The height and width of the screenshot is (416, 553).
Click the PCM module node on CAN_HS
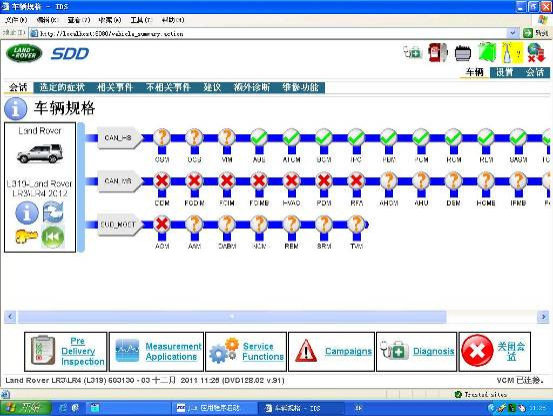[421, 137]
